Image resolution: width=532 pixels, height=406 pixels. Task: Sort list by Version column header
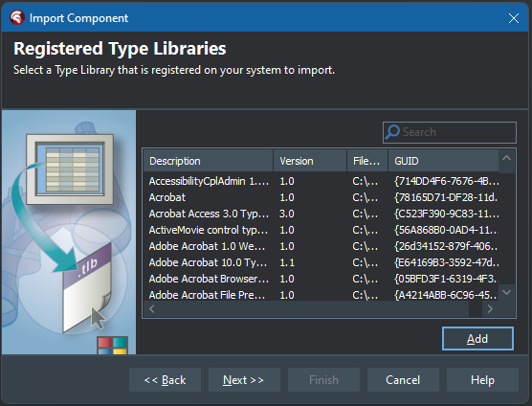coord(310,161)
